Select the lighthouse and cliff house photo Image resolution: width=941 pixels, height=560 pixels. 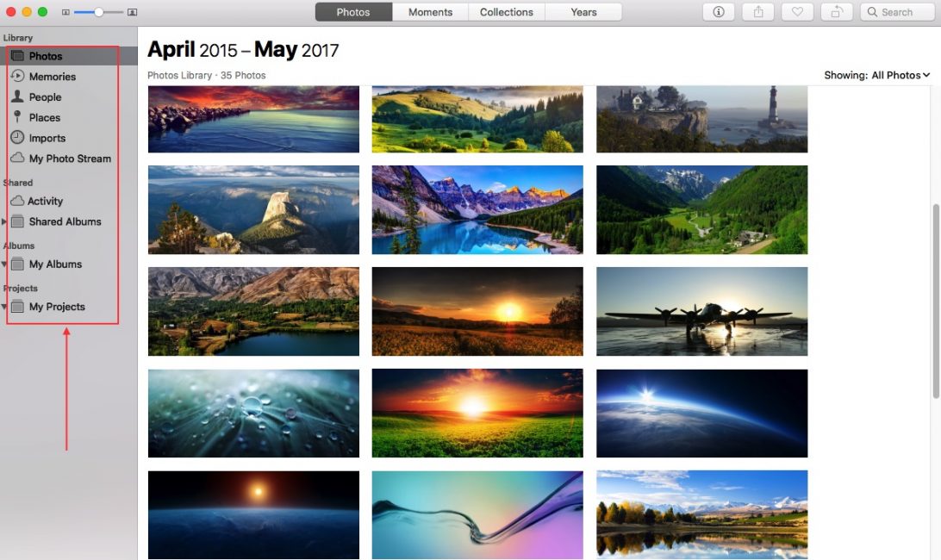point(702,119)
